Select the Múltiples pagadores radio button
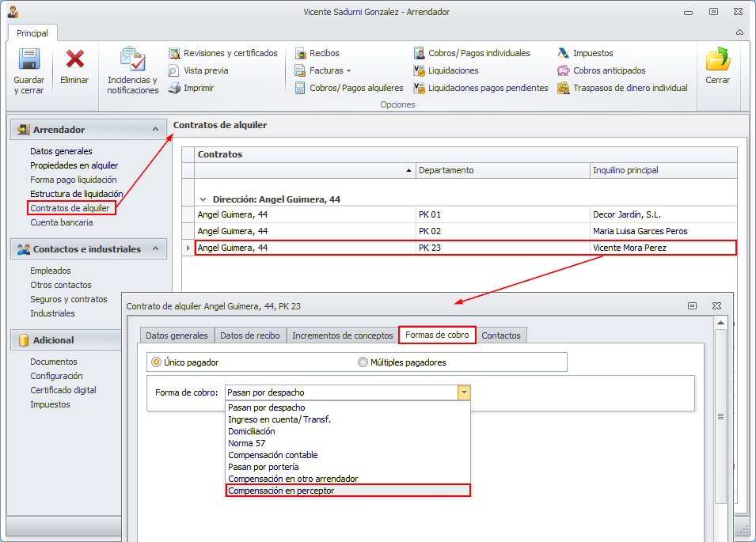This screenshot has height=542, width=756. pyautogui.click(x=363, y=362)
